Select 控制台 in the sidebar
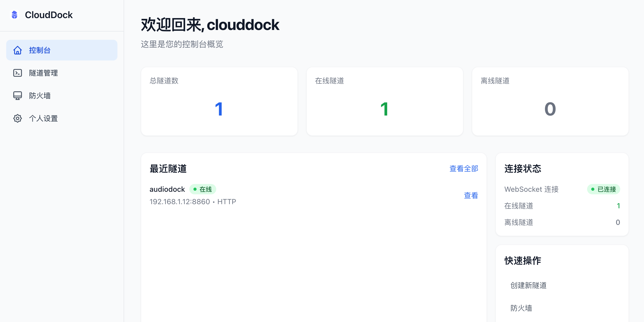The width and height of the screenshot is (644, 322). [x=40, y=50]
